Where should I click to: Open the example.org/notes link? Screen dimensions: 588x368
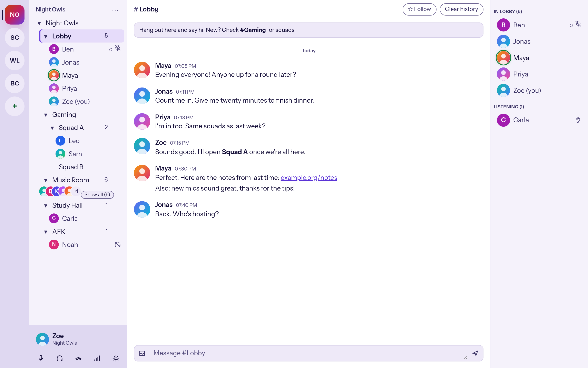309,178
